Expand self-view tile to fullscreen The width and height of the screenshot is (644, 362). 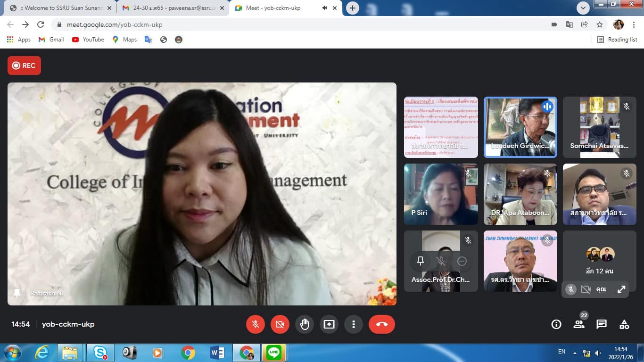(621, 289)
